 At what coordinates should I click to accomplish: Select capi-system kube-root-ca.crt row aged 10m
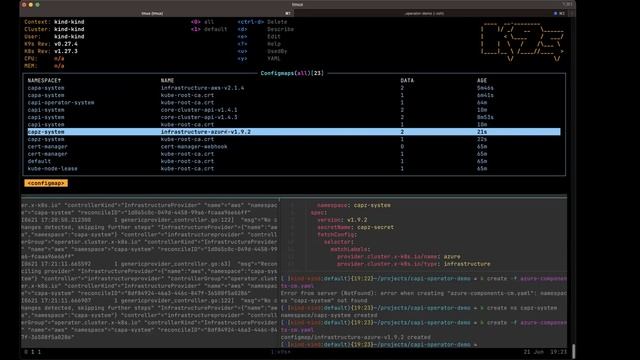coord(294,124)
